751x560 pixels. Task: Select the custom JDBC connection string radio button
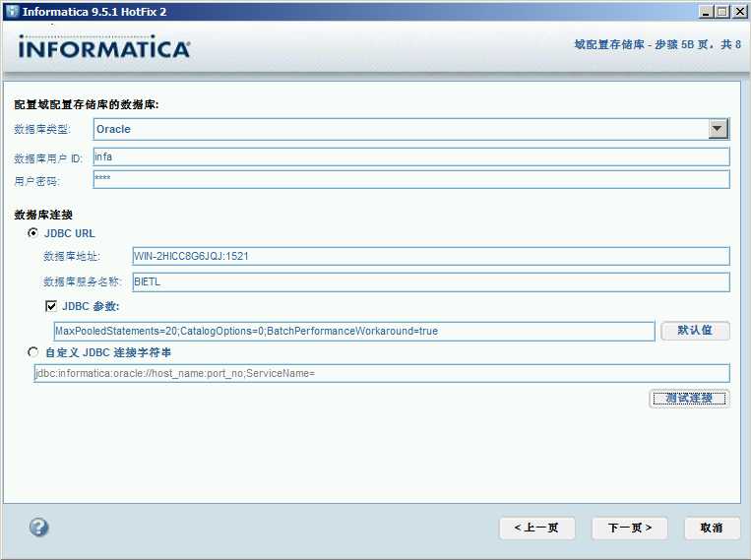pyautogui.click(x=33, y=352)
